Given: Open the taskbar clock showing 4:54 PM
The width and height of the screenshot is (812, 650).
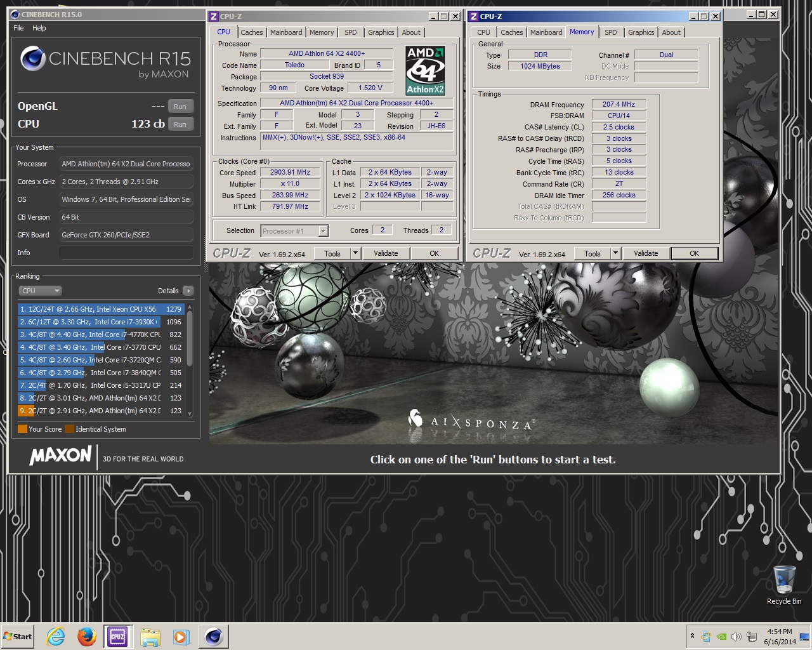Looking at the screenshot, I should click(780, 637).
